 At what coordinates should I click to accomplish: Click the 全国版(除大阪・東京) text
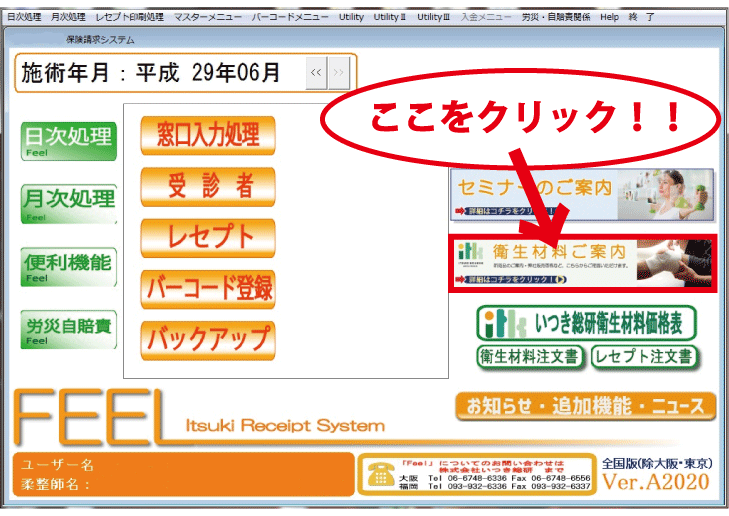(x=657, y=463)
